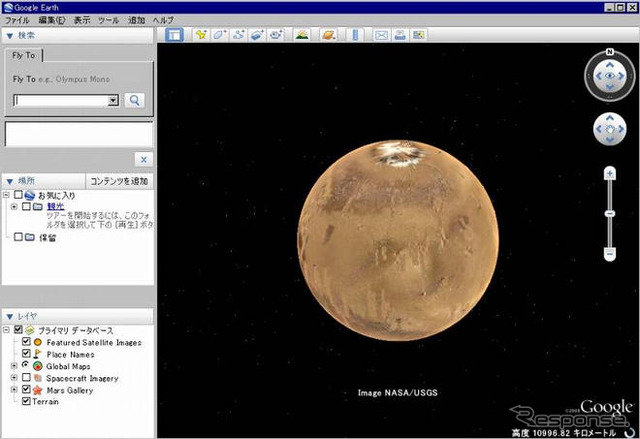
Task: Add a placemark with pushpin icon
Action: click(x=201, y=35)
